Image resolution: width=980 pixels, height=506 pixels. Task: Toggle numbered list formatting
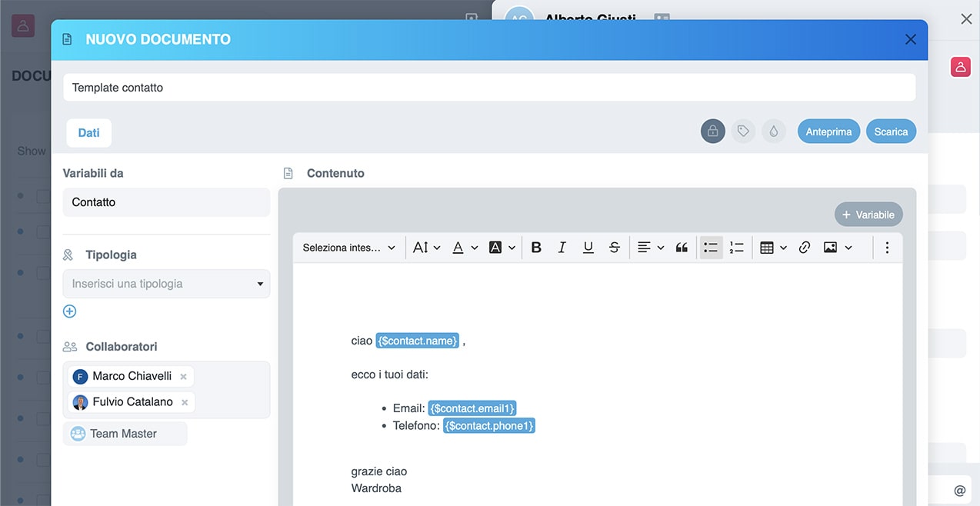(x=737, y=248)
